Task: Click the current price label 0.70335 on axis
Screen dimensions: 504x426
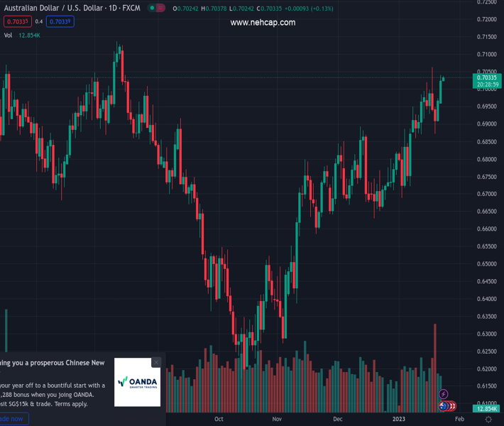Action: [487, 78]
